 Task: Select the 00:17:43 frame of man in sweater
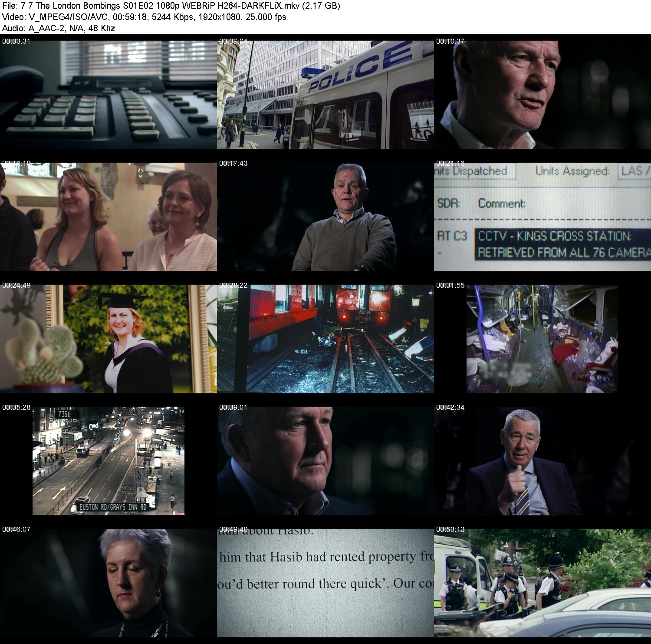point(325,217)
